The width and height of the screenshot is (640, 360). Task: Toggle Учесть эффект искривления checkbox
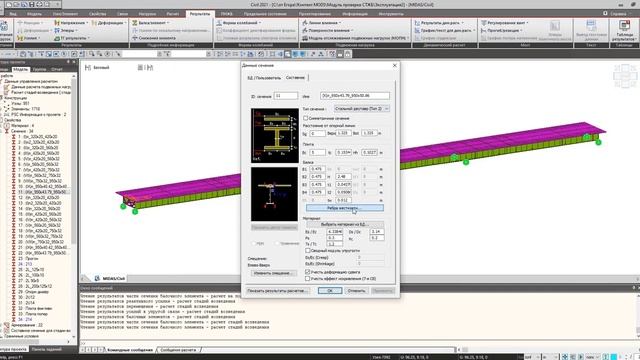point(308,278)
